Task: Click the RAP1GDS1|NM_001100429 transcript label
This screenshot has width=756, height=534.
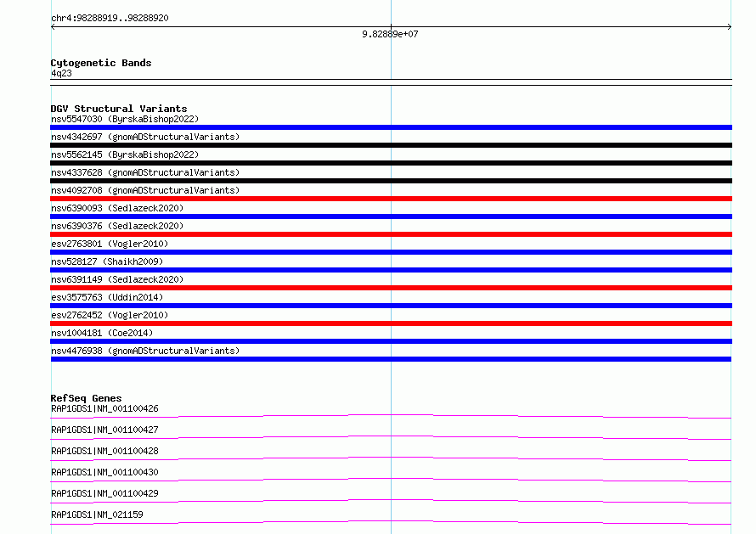Action: [104, 493]
